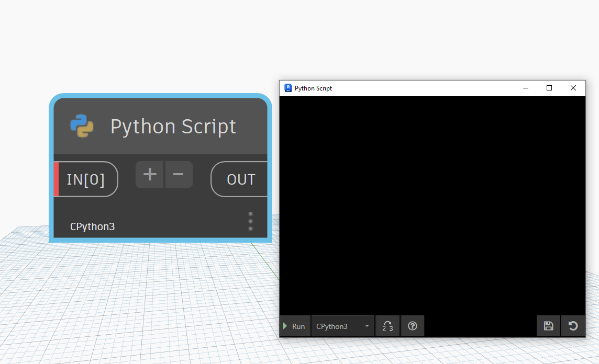Run the Python script

click(x=295, y=326)
